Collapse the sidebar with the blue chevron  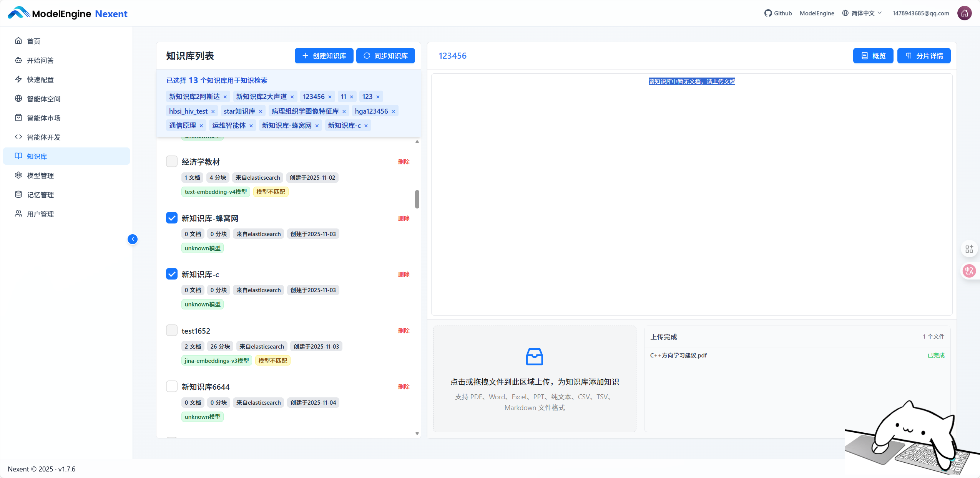(133, 239)
